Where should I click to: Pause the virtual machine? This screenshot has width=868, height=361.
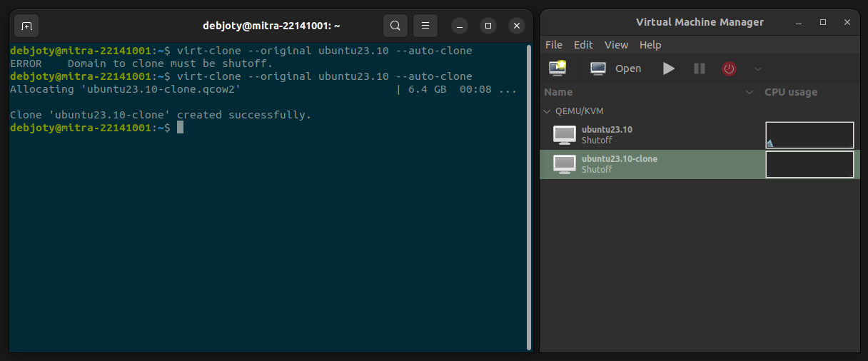tap(700, 68)
